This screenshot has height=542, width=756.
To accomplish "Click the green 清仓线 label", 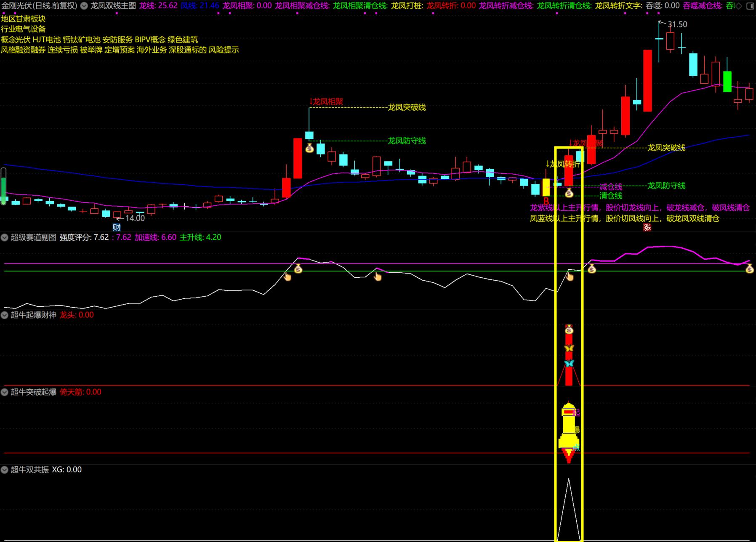I will (x=611, y=196).
